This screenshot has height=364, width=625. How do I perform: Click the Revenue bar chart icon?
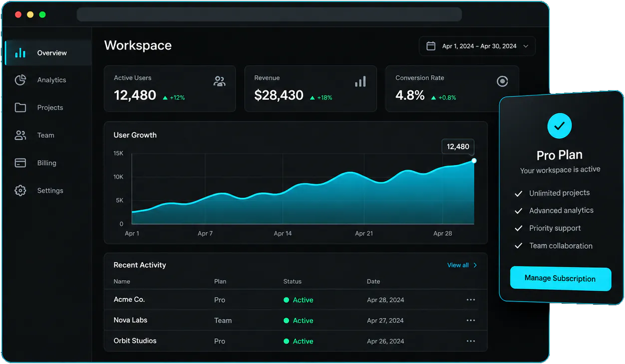[360, 81]
